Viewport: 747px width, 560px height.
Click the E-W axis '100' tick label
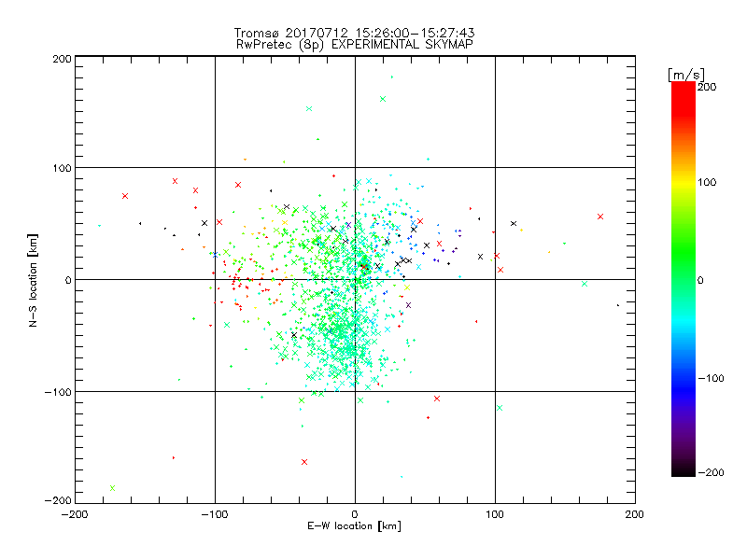(x=495, y=514)
